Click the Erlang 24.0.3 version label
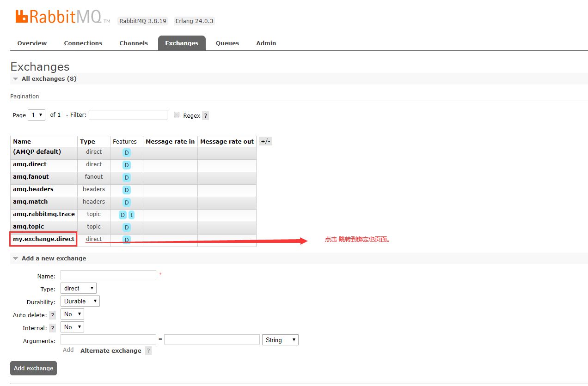Image resolution: width=588 pixels, height=386 pixels. click(x=195, y=21)
